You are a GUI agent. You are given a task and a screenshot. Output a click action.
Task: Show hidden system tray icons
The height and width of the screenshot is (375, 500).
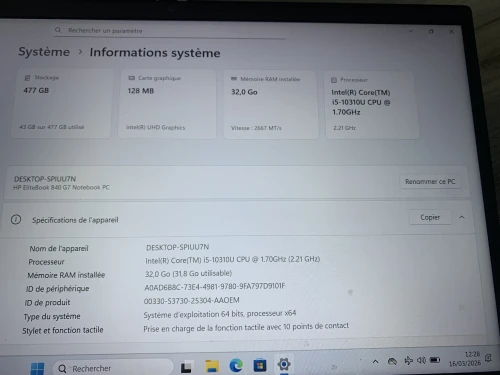[x=375, y=361]
